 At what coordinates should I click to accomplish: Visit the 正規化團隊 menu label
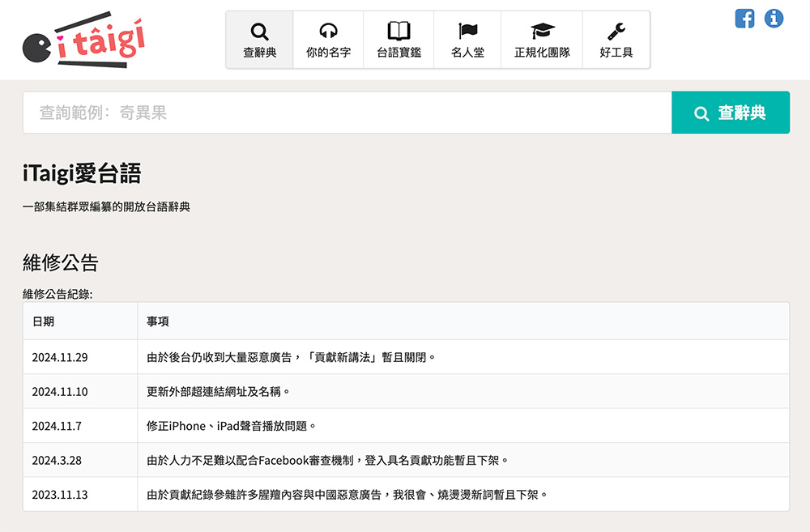pyautogui.click(x=542, y=52)
